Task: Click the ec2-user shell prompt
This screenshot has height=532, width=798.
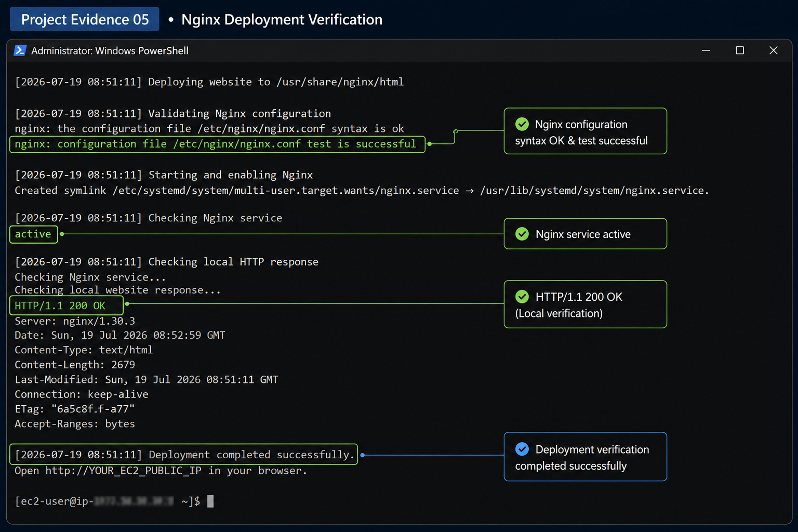Action: tap(108, 501)
